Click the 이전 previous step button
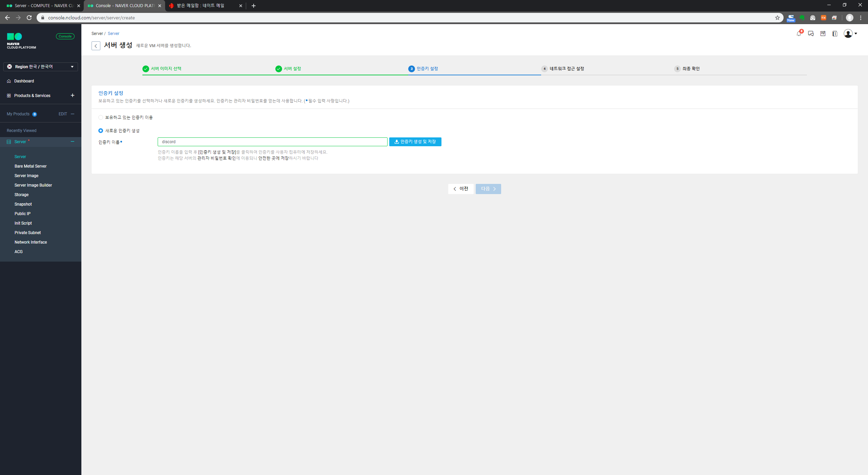Screen dimensions: 868x475 coord(460,189)
